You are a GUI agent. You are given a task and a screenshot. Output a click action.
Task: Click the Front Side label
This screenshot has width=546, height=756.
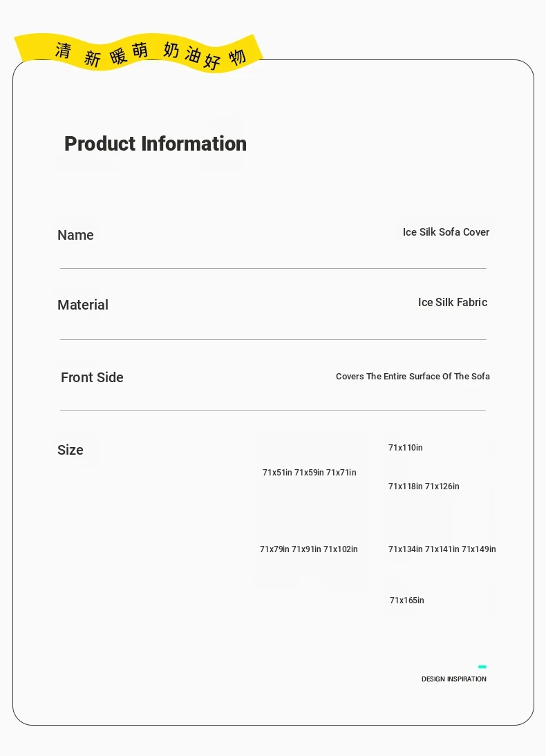pos(92,377)
